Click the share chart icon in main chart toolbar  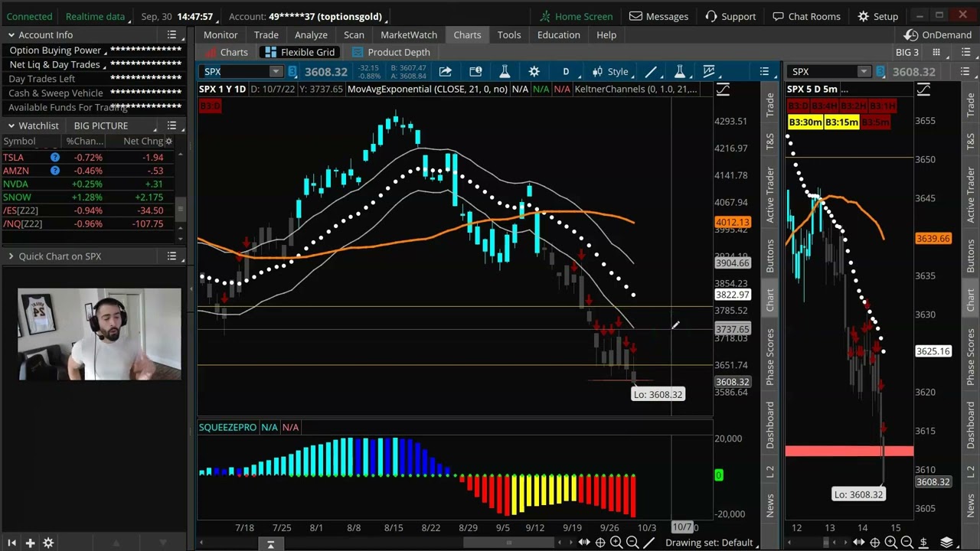click(x=445, y=71)
